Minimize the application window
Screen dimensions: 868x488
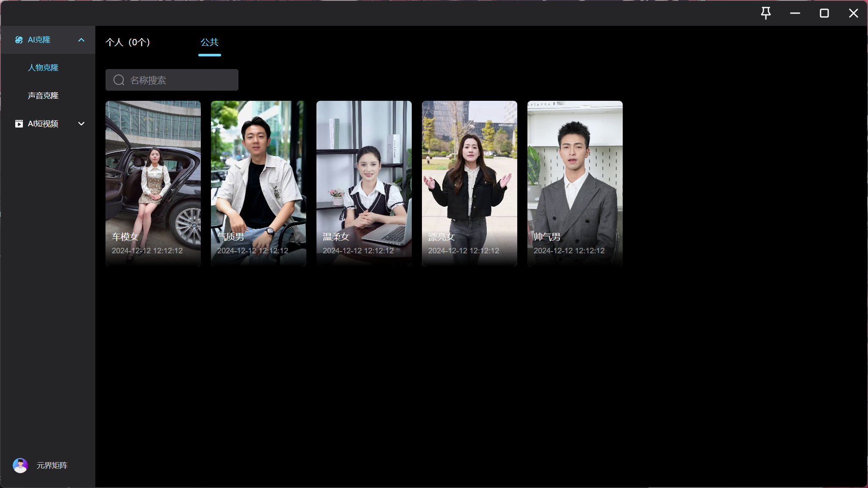point(795,13)
